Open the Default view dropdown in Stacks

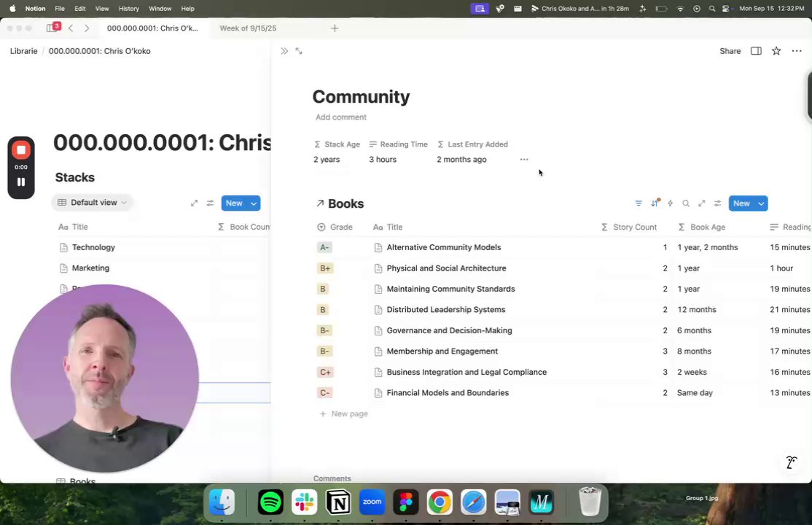92,203
